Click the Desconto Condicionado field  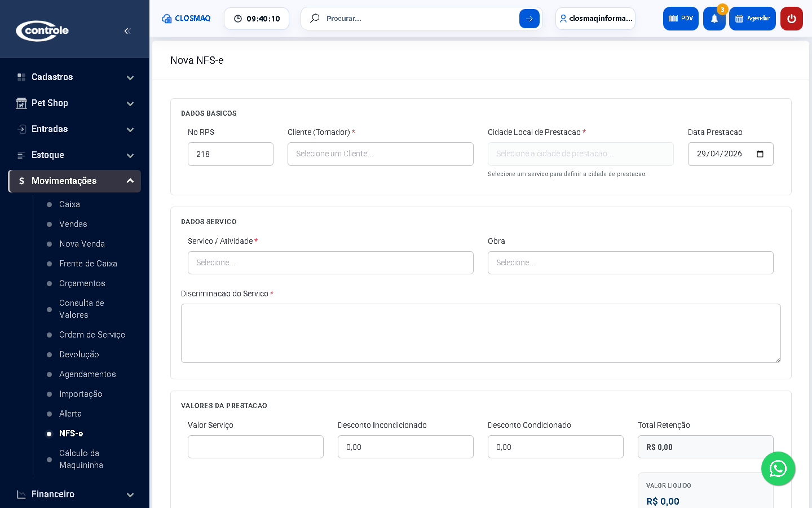555,447
